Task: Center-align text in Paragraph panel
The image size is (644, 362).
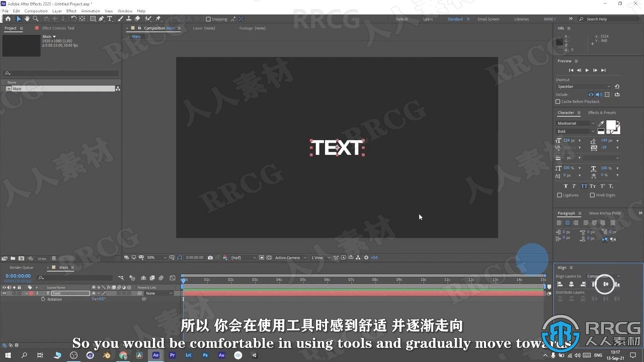Action: tap(568, 223)
